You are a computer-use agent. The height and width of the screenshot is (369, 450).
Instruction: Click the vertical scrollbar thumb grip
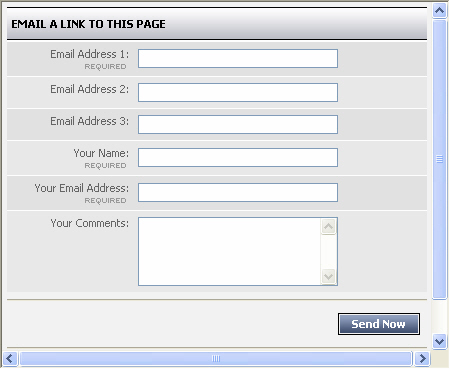(x=440, y=159)
